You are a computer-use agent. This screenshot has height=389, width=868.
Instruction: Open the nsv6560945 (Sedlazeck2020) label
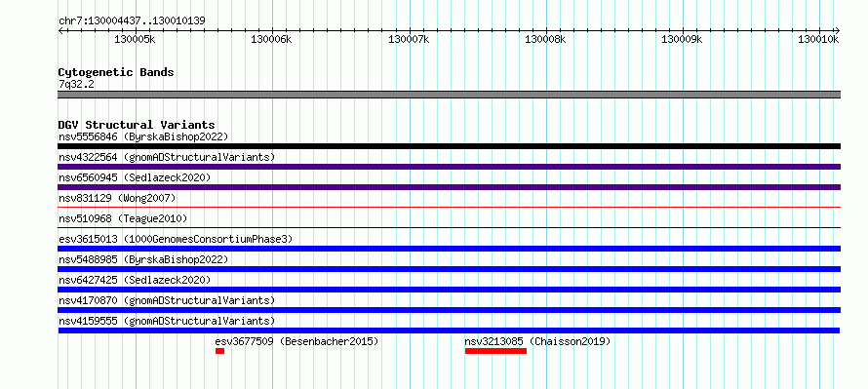[x=135, y=177]
